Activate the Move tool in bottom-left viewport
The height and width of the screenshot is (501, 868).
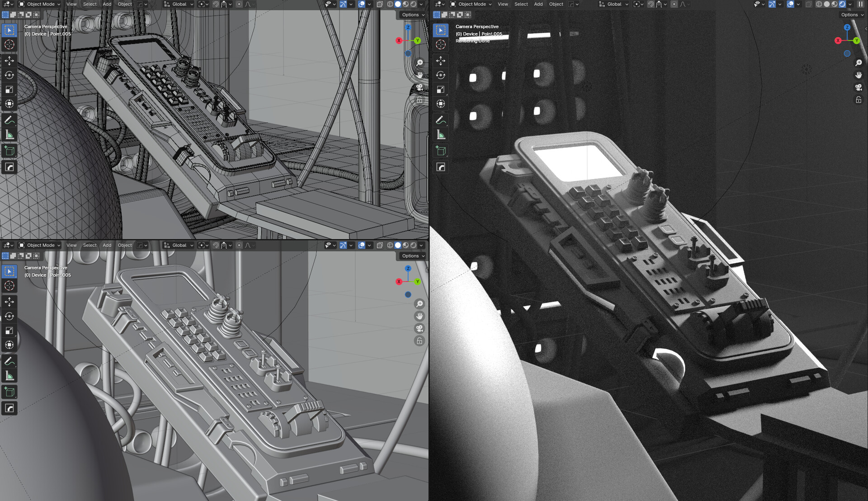[9, 302]
